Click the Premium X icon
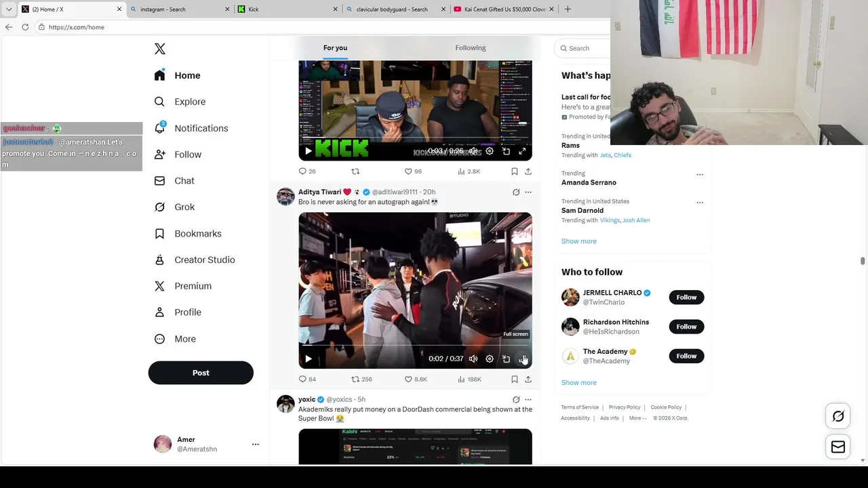 pos(159,286)
